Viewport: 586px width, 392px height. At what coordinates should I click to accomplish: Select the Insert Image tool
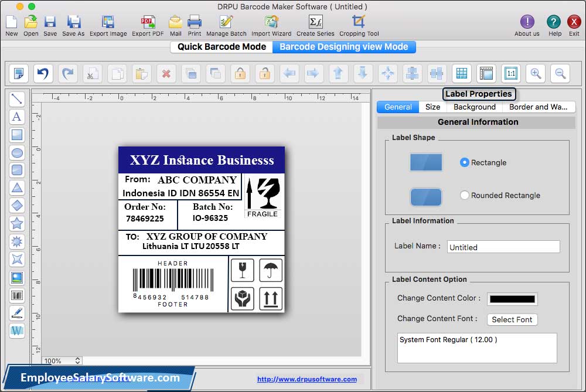point(17,278)
